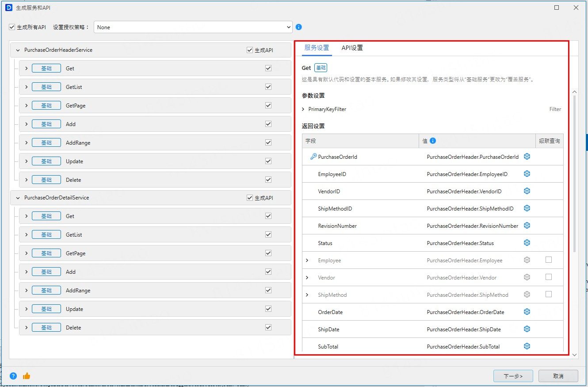Expand the Vendor field row

[x=307, y=278]
